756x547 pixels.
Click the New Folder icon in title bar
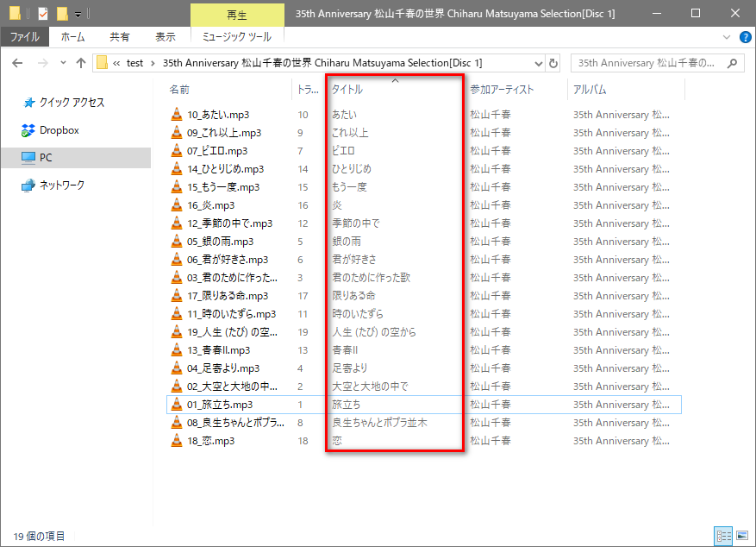coord(61,13)
